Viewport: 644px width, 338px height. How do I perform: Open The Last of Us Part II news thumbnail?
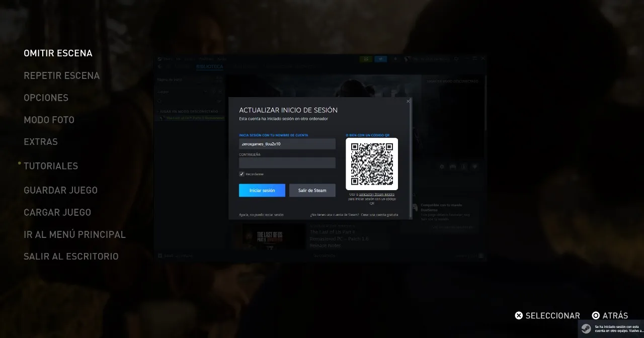[274, 236]
